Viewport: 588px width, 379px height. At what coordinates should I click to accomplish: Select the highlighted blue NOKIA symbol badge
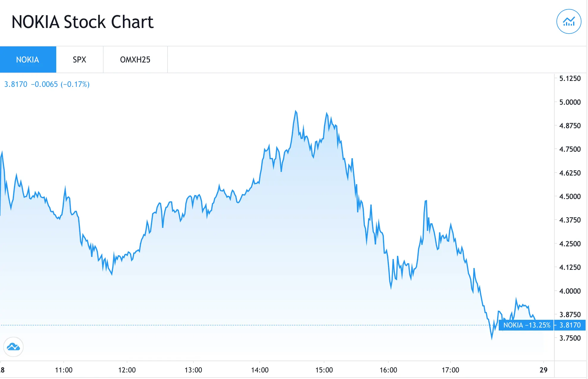point(28,59)
